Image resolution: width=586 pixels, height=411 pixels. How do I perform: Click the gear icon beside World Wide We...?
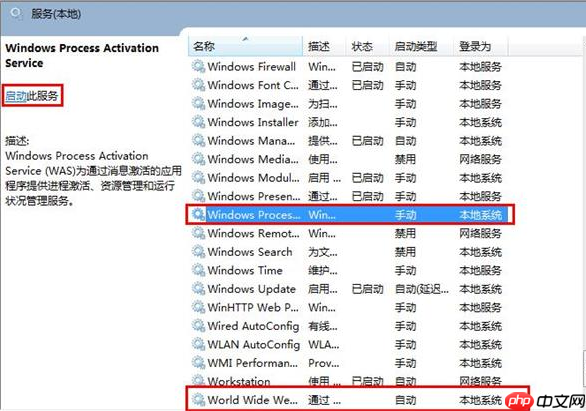click(198, 400)
